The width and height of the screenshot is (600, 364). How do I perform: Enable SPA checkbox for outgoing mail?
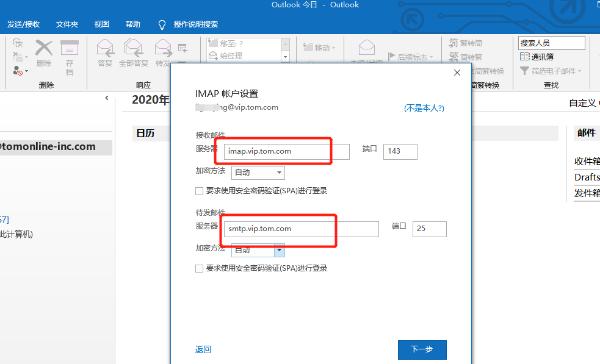199,268
